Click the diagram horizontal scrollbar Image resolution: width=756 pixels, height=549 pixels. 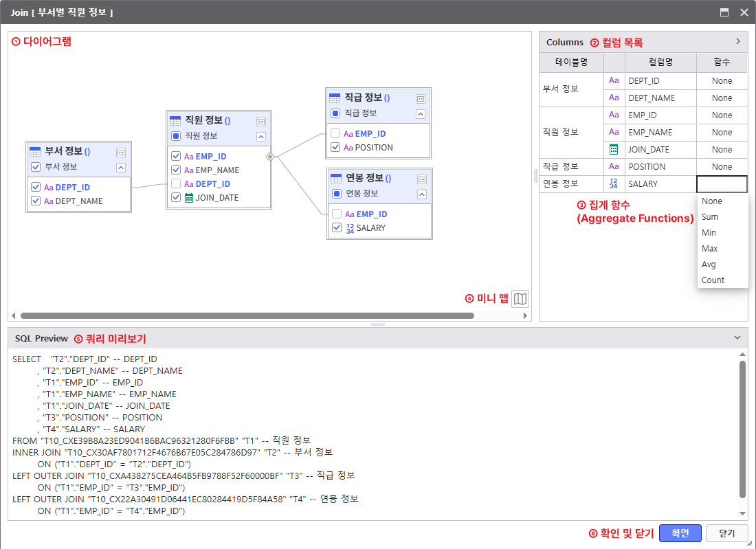(247, 316)
